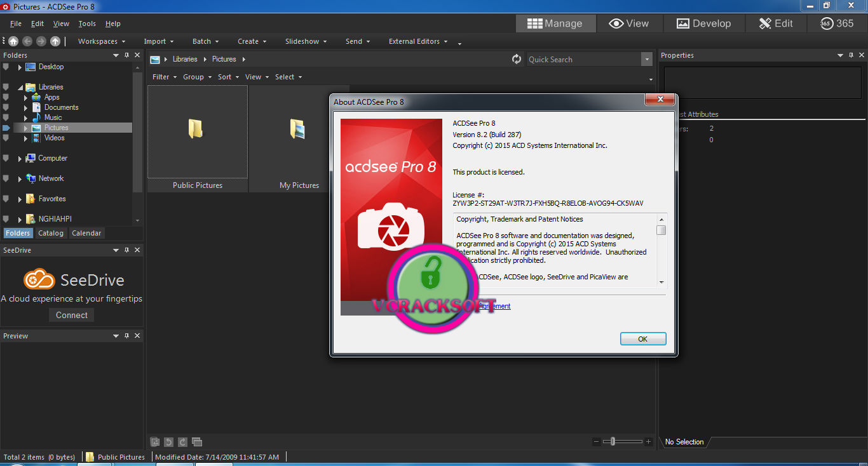
Task: Click the rotate right icon in bottom toolbar
Action: point(183,442)
